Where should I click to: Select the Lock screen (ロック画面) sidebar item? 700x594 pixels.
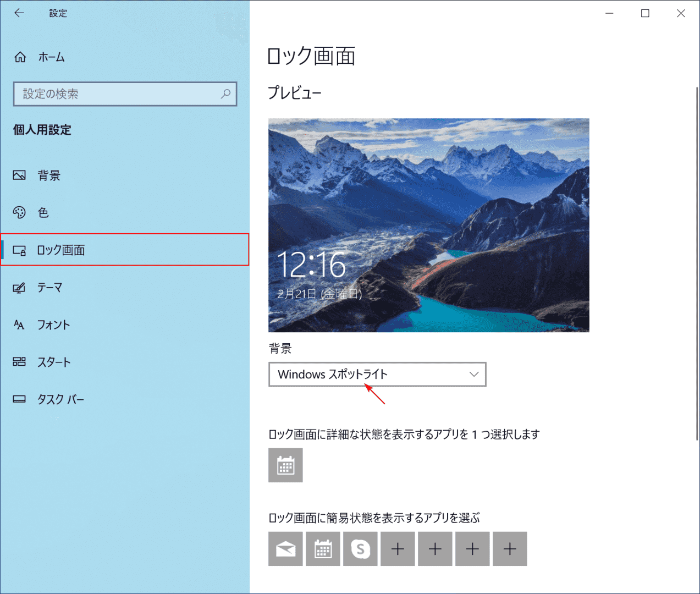click(x=125, y=250)
